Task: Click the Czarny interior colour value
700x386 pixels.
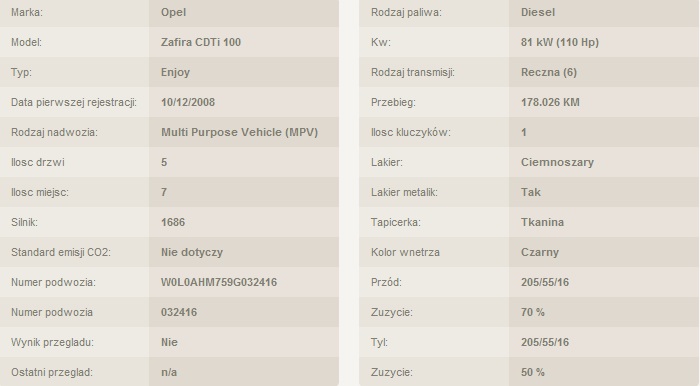Action: 540,252
